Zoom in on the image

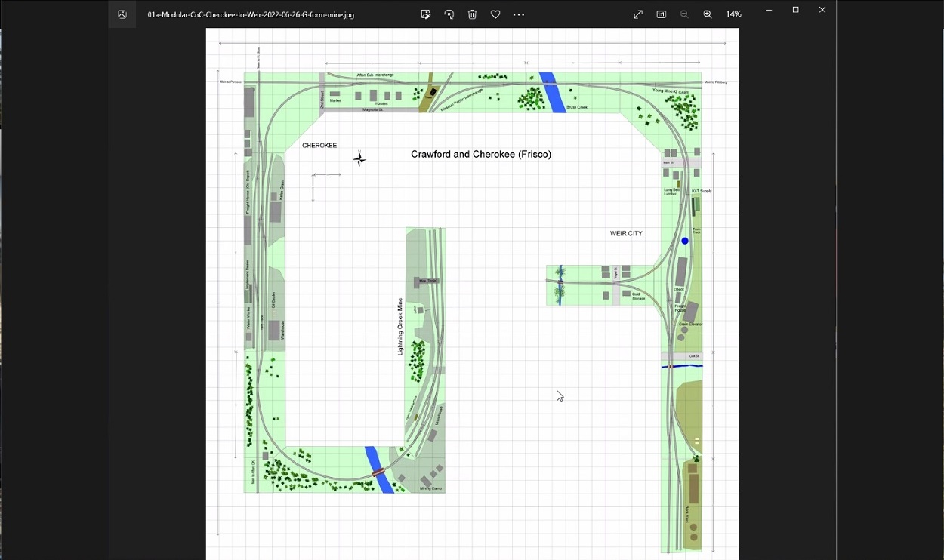[x=708, y=14]
